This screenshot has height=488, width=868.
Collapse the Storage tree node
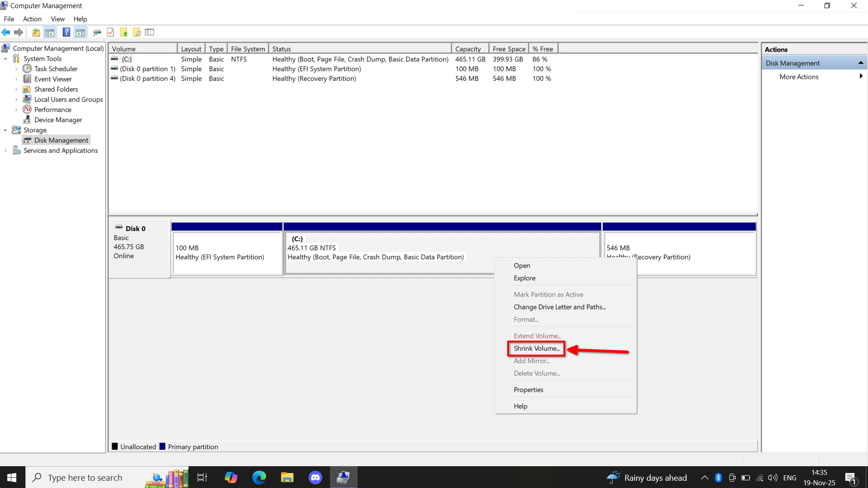tap(5, 130)
